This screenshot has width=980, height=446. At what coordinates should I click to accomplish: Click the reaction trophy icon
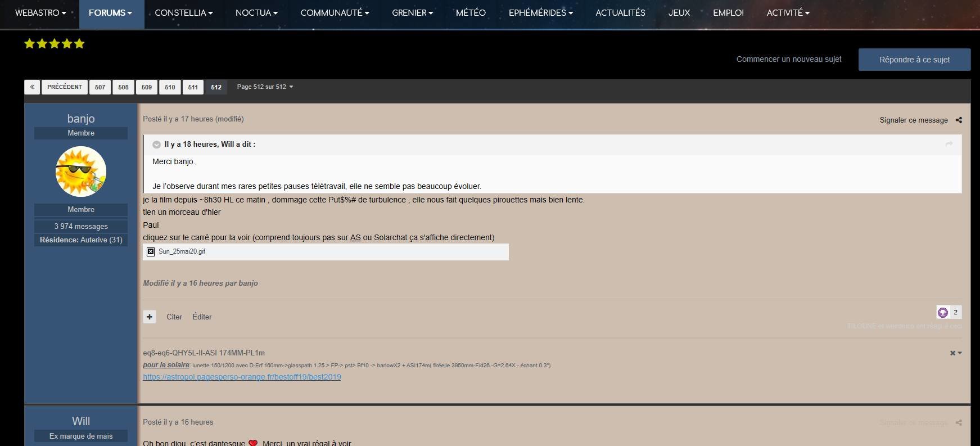click(x=943, y=312)
